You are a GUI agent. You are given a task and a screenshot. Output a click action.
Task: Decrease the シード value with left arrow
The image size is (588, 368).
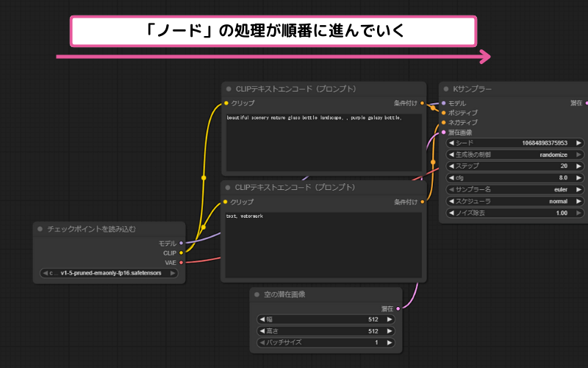(451, 143)
